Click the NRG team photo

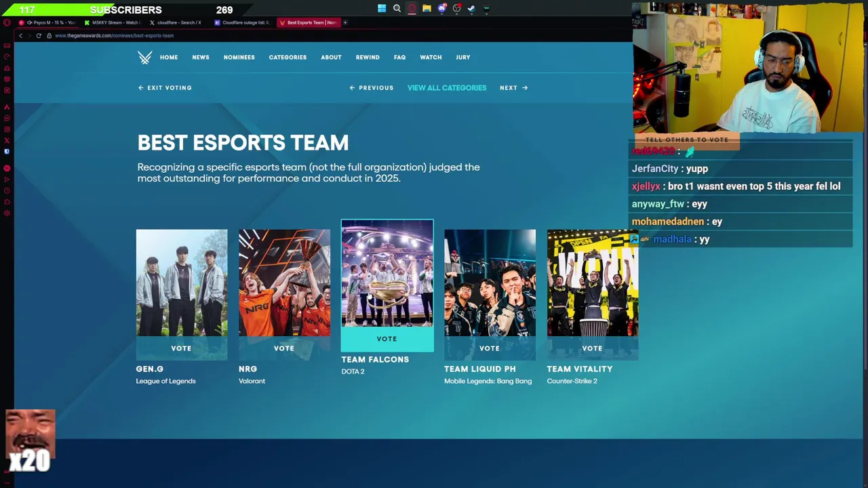[x=284, y=283]
